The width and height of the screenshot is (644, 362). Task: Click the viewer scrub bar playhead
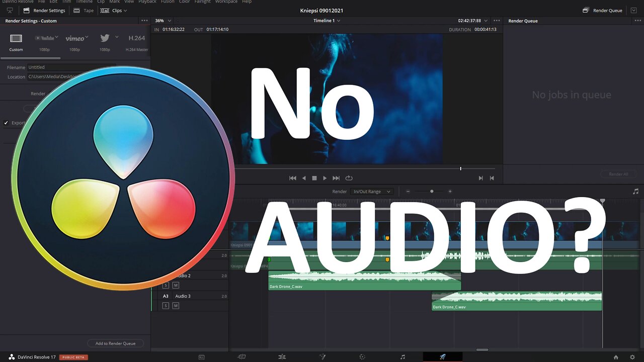460,169
